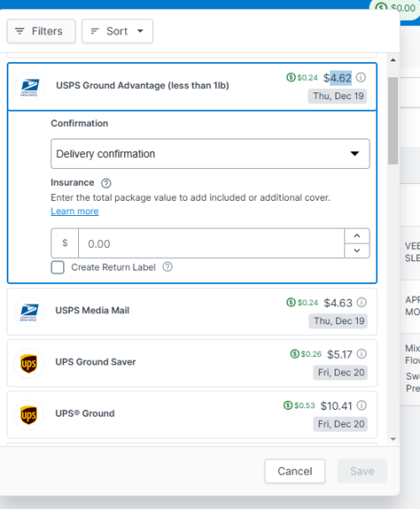Click the info icon beside $4.62 price
This screenshot has height=509, width=420.
(360, 77)
